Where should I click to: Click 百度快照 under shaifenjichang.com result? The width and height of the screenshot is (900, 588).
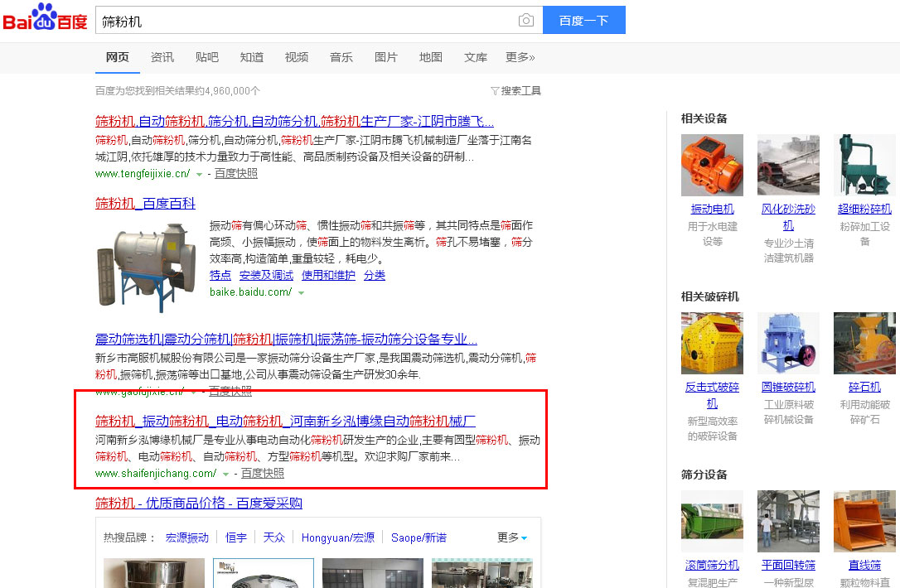[x=262, y=474]
